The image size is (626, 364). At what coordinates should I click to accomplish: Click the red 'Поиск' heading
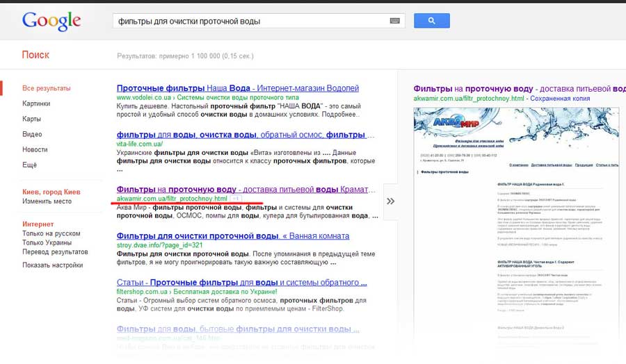click(x=35, y=55)
